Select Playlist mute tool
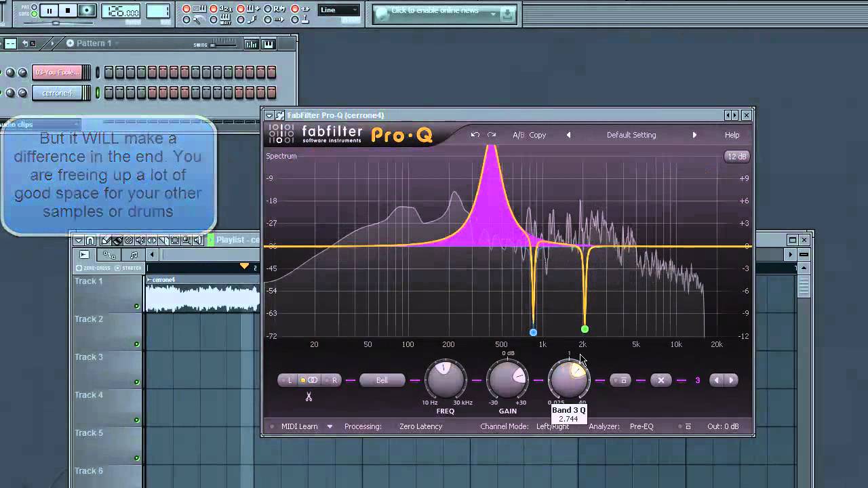The image size is (868, 488). pyautogui.click(x=140, y=241)
